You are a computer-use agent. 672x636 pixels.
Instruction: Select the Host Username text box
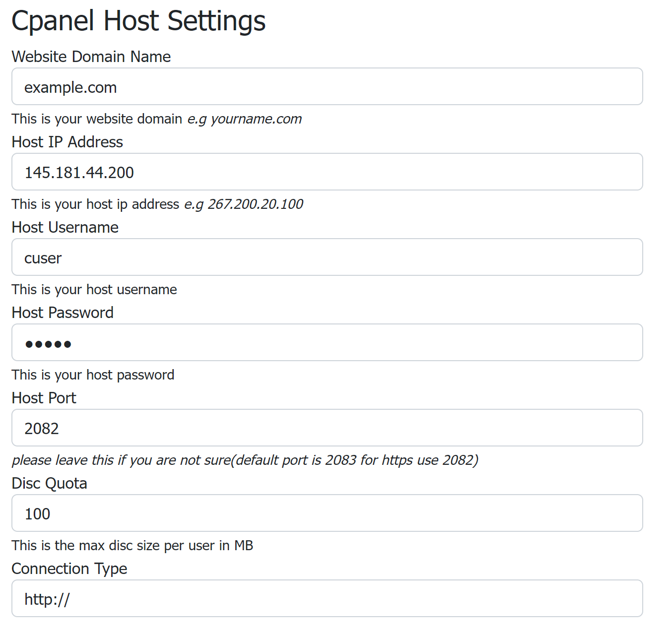pos(327,257)
